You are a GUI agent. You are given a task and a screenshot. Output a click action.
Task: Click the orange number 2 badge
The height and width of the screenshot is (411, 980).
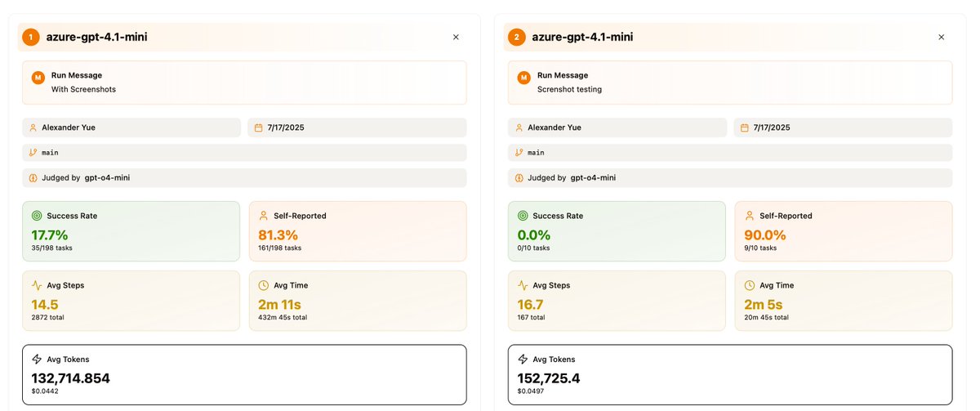[x=516, y=37]
